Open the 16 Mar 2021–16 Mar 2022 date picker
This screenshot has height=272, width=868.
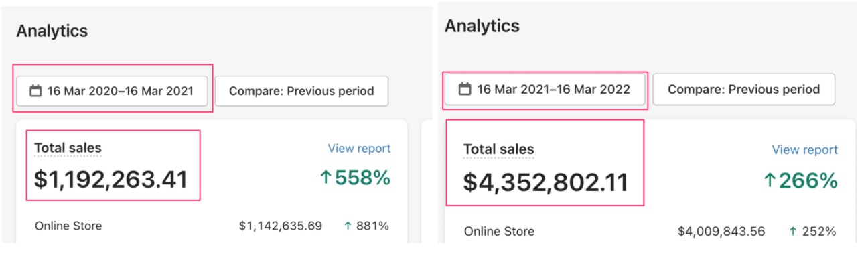click(545, 89)
